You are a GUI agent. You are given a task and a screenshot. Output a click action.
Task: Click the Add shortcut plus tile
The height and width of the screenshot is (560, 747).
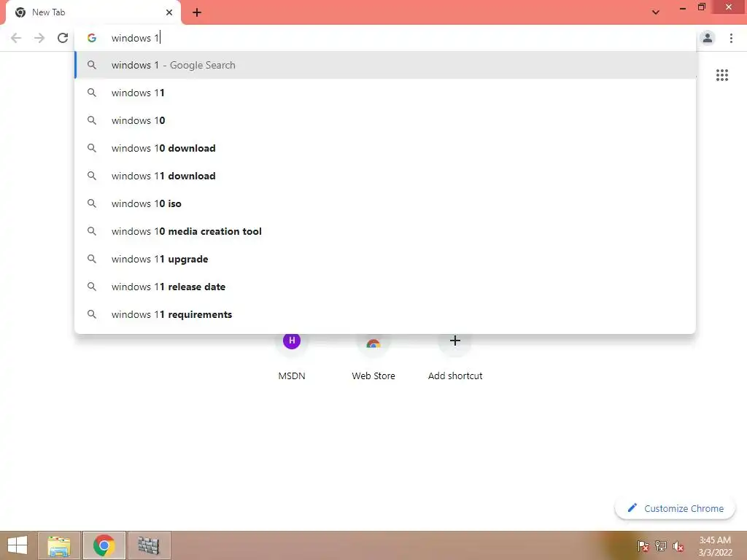click(x=455, y=341)
